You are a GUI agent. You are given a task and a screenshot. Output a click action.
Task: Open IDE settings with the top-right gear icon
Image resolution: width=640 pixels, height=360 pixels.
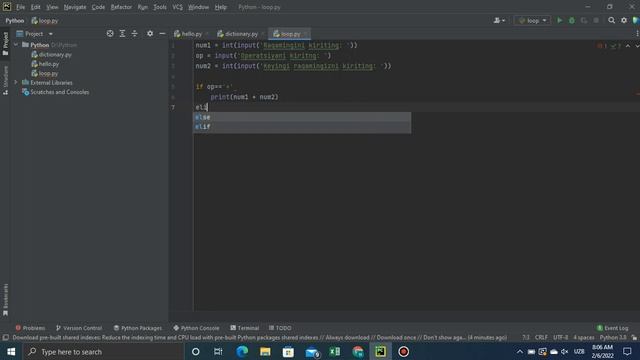point(624,20)
